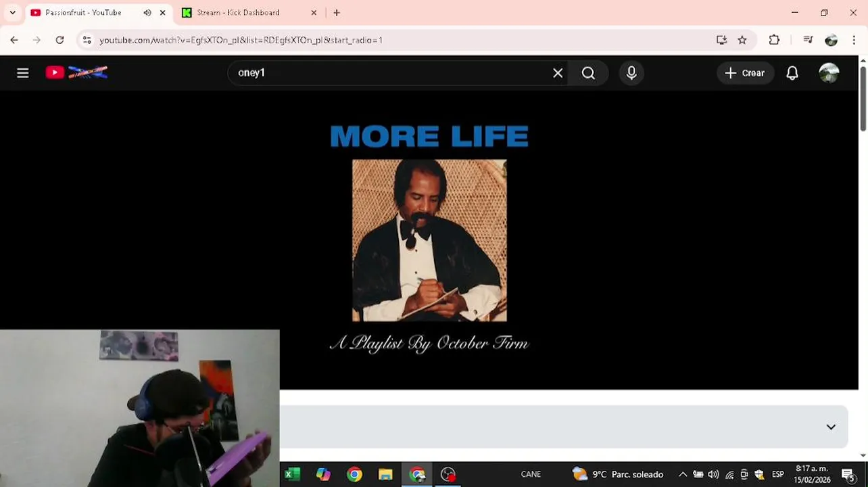This screenshot has height=487, width=868.
Task: Run search with magnifying glass button
Action: coord(588,73)
